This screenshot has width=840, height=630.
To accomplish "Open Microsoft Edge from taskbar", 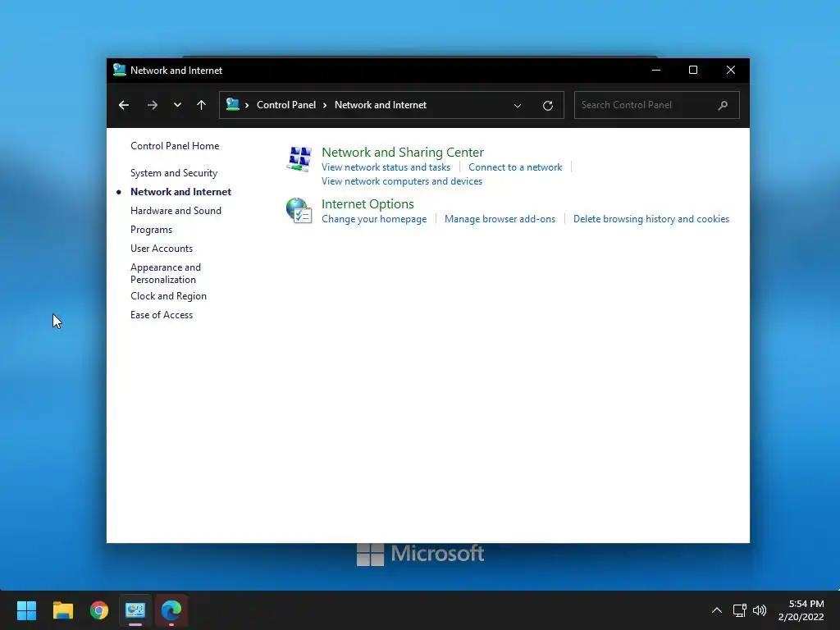I will point(171,610).
